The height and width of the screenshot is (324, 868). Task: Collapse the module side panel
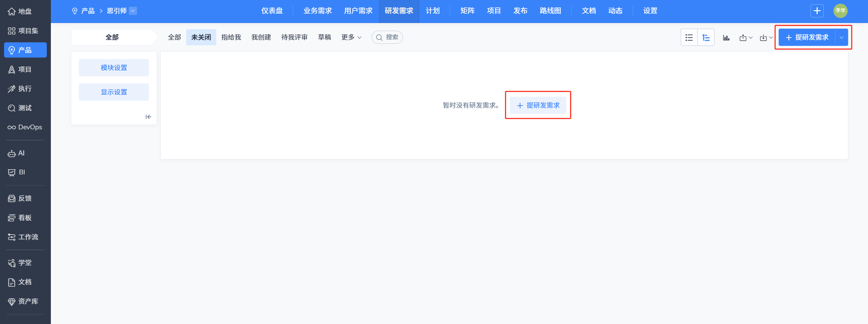click(x=149, y=117)
